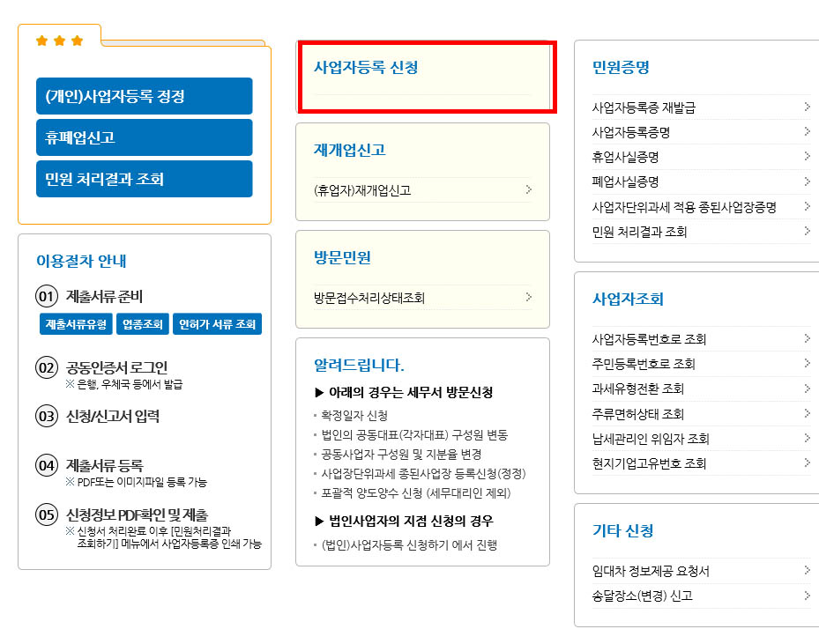This screenshot has height=644, width=819.
Task: Click chevron beside 임대차 정보제공 요청서
Action: [807, 570]
